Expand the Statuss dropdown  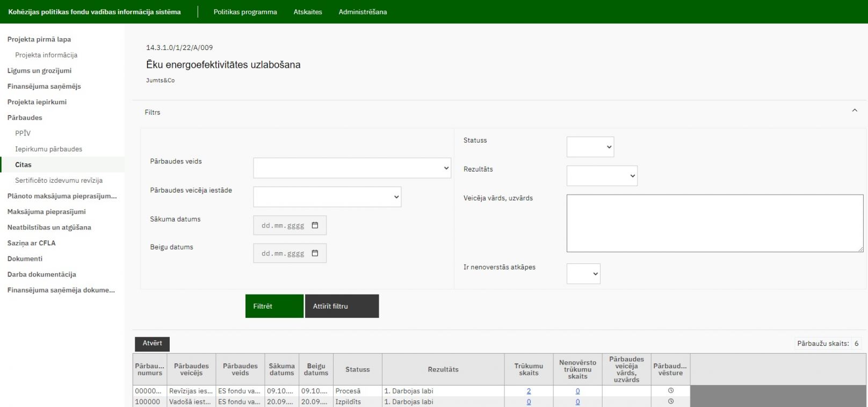coord(590,147)
